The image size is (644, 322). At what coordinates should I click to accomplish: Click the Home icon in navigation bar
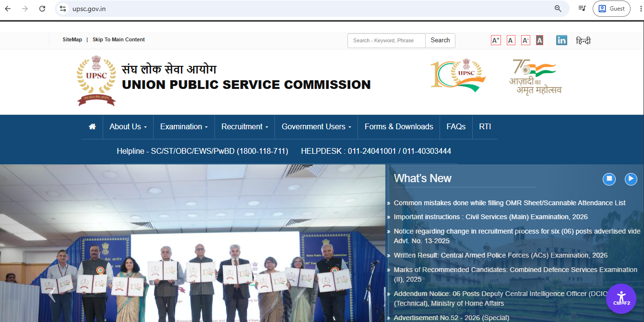click(92, 126)
